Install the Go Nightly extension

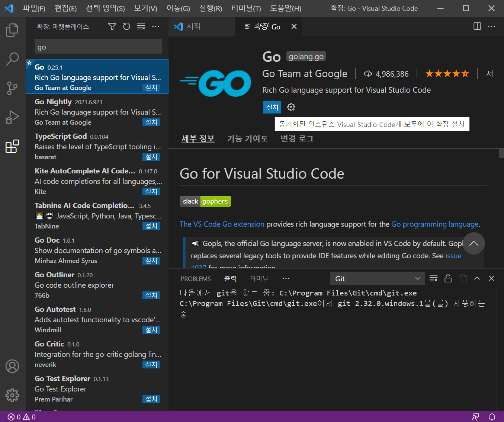pyautogui.click(x=151, y=122)
